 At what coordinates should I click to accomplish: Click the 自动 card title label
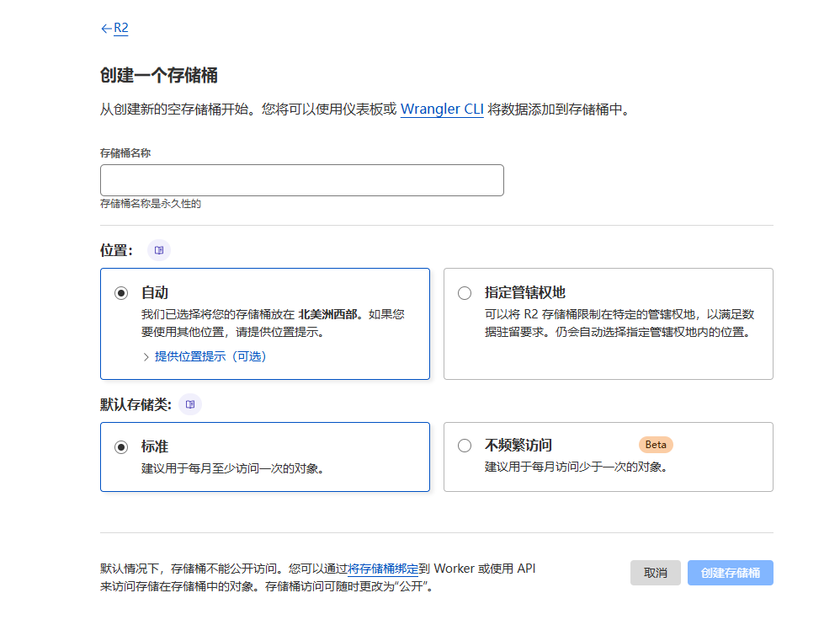pos(155,293)
